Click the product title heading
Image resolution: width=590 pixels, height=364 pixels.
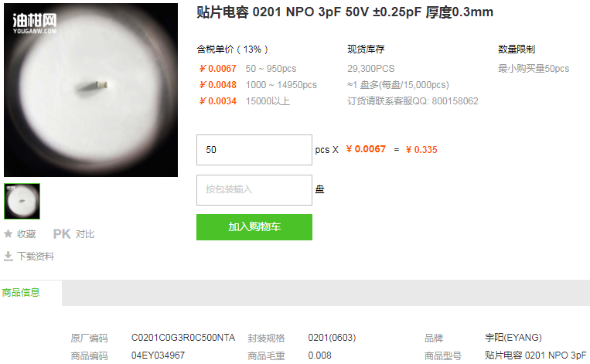pyautogui.click(x=345, y=12)
